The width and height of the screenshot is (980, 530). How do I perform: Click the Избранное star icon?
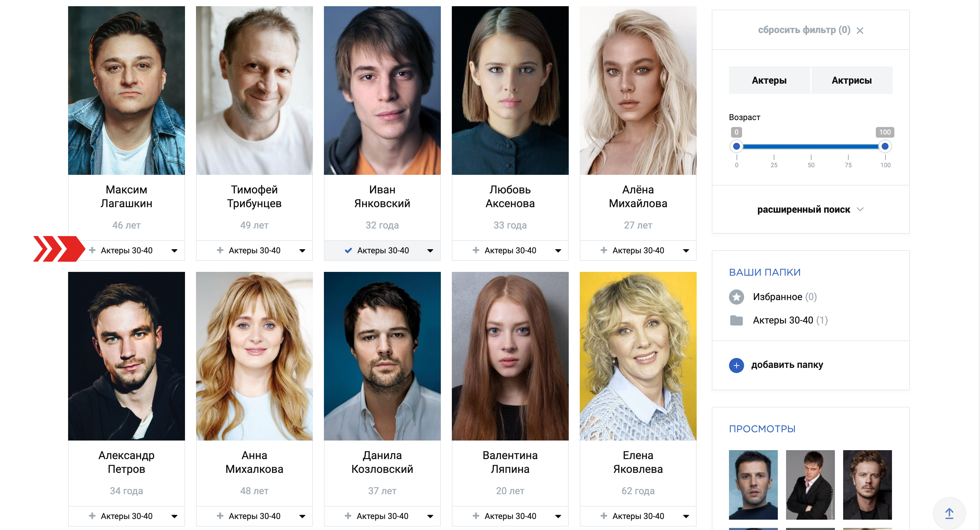[736, 297]
